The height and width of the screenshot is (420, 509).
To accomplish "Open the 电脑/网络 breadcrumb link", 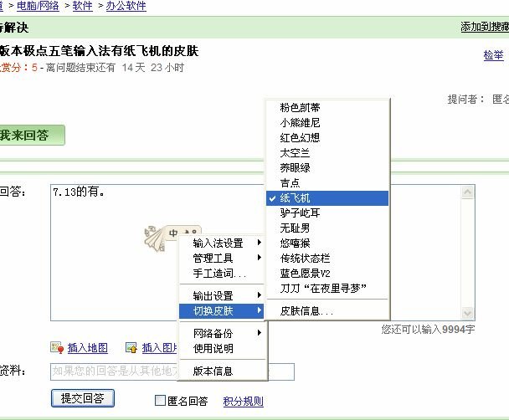I will (38, 6).
